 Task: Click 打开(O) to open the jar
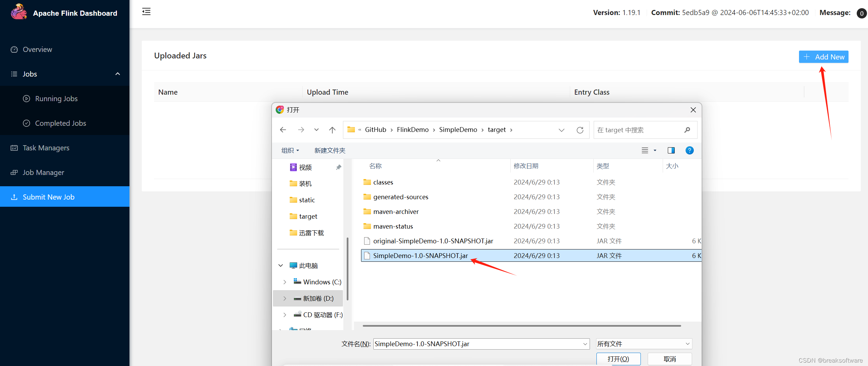(x=618, y=359)
